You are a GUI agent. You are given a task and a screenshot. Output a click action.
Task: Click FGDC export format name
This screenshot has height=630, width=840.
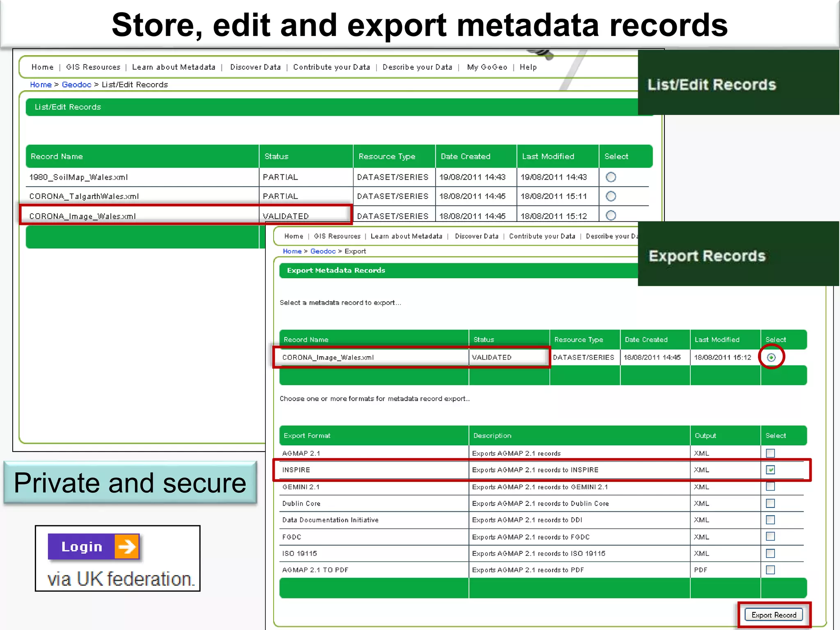click(292, 537)
